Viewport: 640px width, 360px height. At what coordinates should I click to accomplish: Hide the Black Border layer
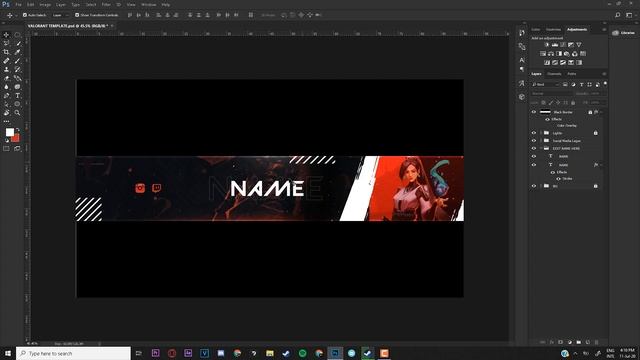(x=534, y=112)
